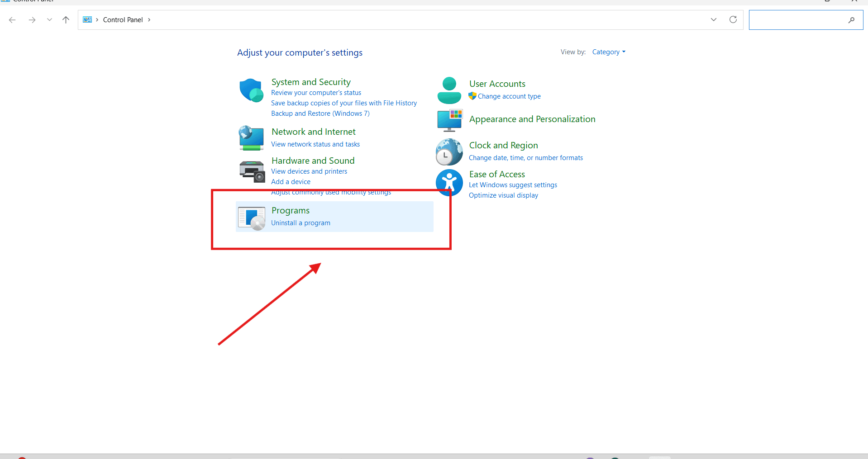Click the Clock and Region globe icon
Viewport: 868px width, 459px height.
click(449, 151)
